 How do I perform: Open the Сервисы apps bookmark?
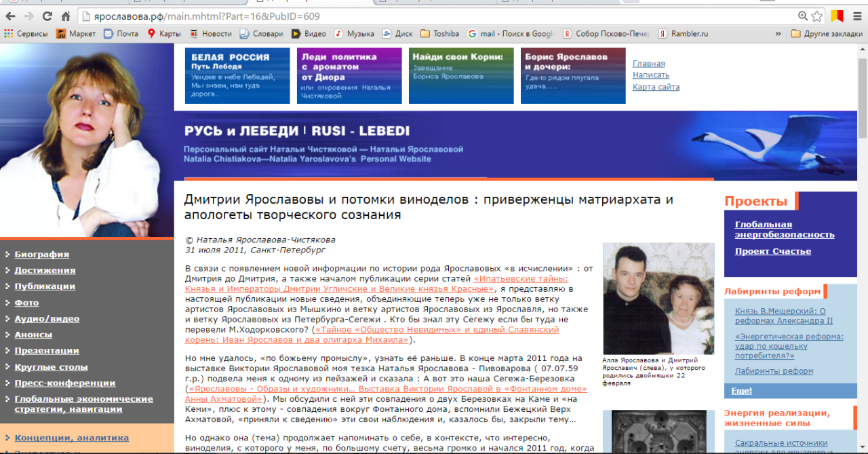26,33
